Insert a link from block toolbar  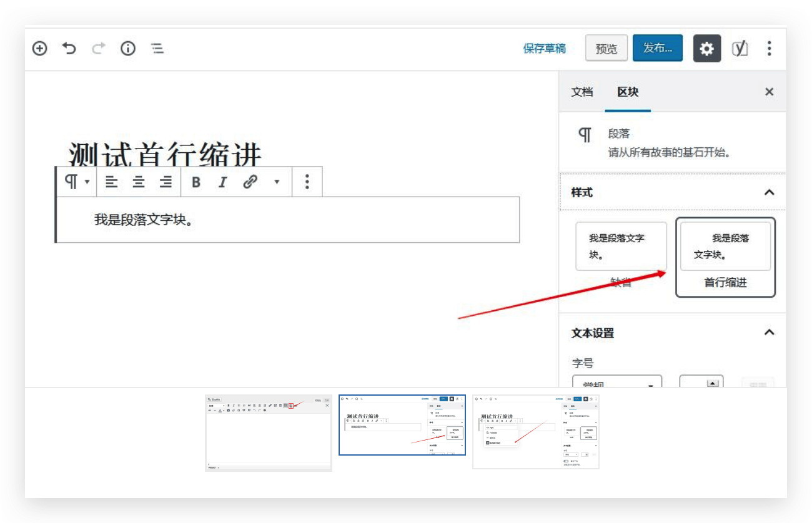[x=250, y=182]
